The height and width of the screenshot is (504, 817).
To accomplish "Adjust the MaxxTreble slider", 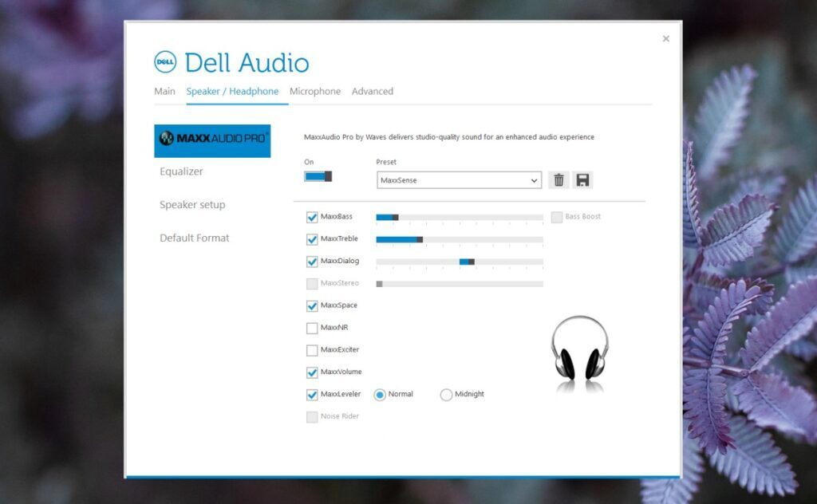I will coord(419,238).
